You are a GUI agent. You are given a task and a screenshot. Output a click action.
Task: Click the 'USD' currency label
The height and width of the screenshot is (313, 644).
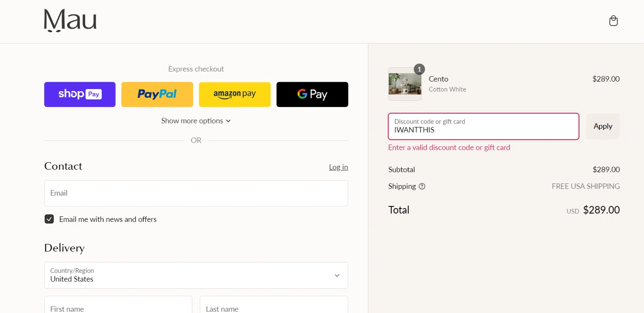pyautogui.click(x=573, y=211)
